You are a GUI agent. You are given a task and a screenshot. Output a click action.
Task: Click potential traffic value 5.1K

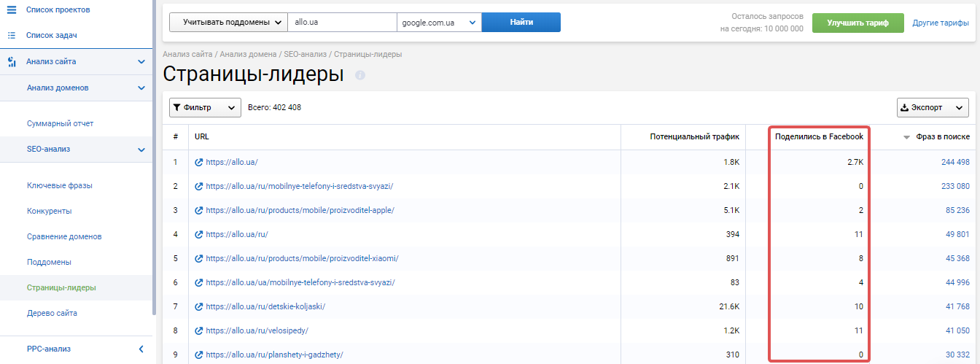731,210
